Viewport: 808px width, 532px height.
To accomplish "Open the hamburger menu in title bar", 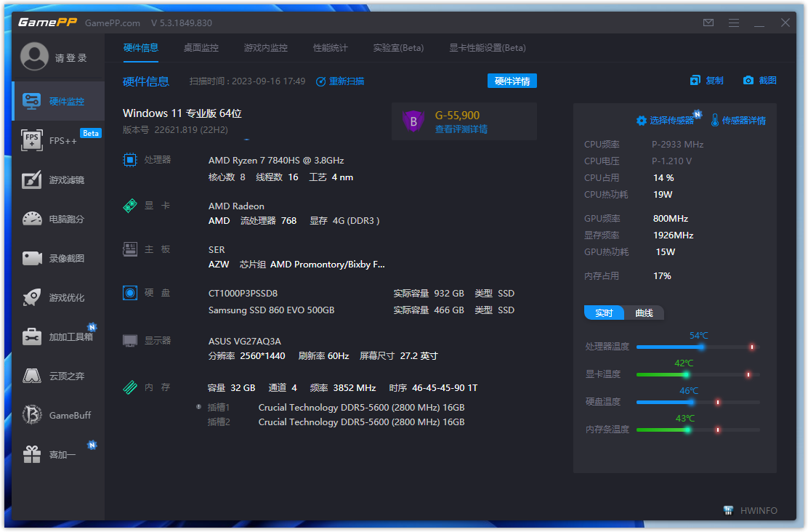I will pyautogui.click(x=734, y=23).
